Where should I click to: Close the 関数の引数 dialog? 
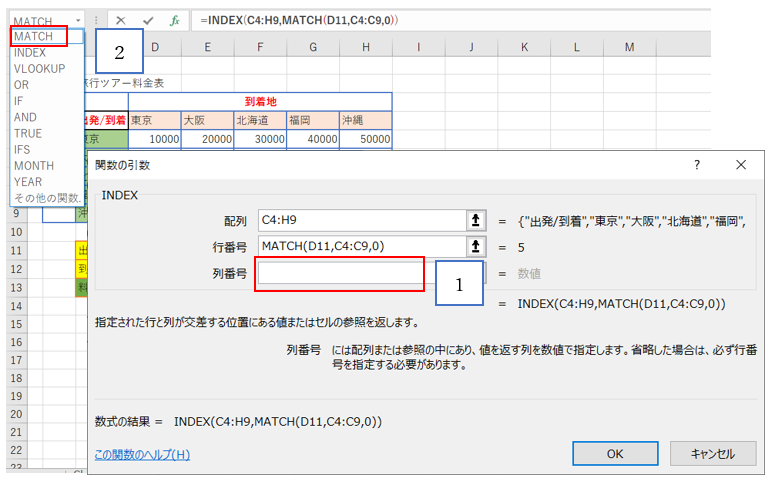coord(740,165)
